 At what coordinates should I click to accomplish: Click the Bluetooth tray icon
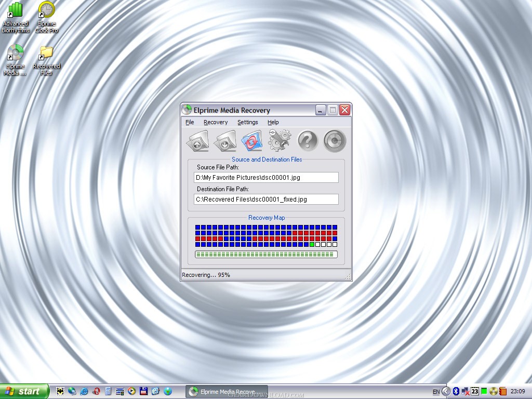[456, 392]
